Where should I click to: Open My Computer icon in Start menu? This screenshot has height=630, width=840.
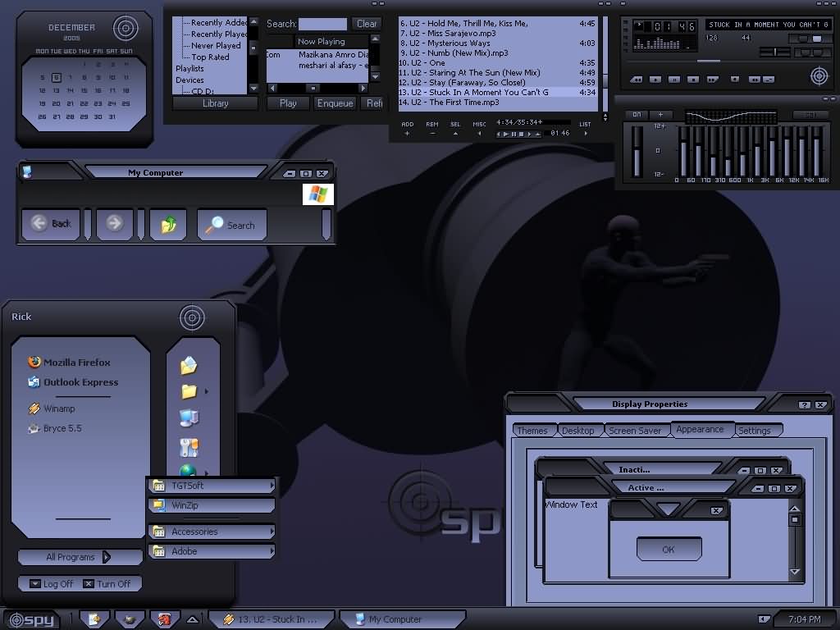(189, 418)
